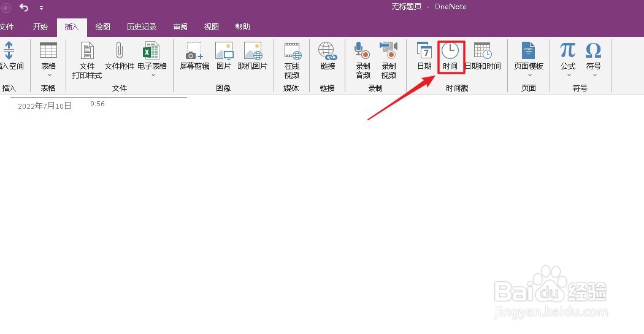
Task: Switch to the Draw (绘图) tab
Action: (102, 27)
